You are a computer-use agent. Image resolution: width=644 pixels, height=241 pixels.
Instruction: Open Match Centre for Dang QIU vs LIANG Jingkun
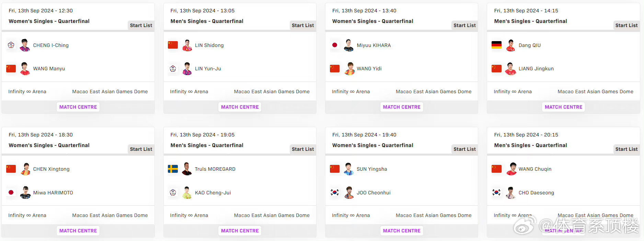click(x=563, y=107)
